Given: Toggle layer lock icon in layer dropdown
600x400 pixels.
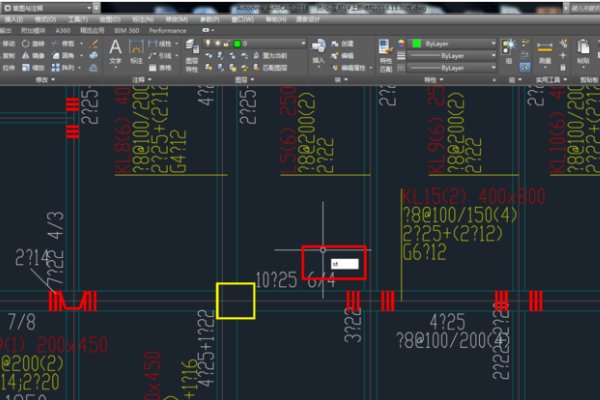Looking at the screenshot, I should (x=226, y=44).
